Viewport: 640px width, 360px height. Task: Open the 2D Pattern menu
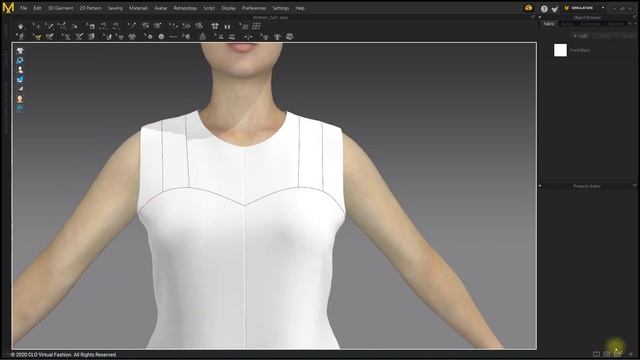point(90,8)
